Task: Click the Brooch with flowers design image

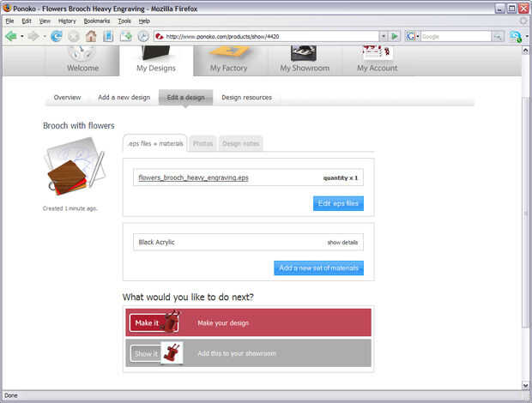Action: [x=75, y=166]
